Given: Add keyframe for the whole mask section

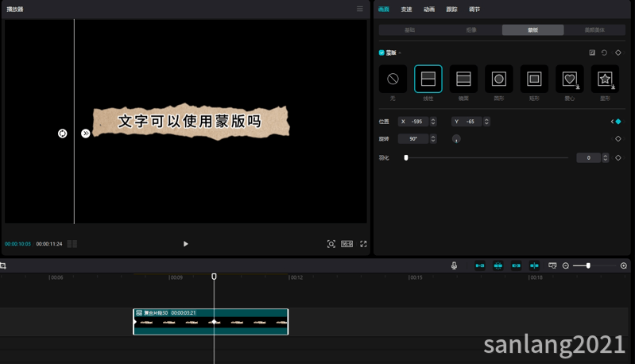Looking at the screenshot, I should click(618, 52).
